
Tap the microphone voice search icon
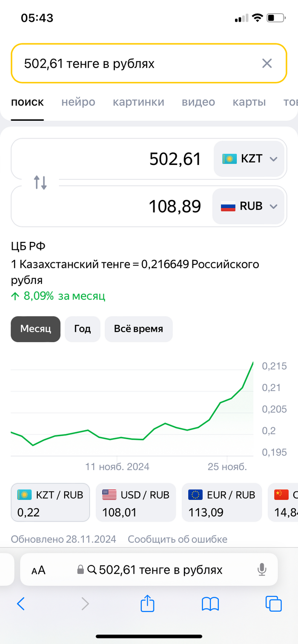pos(262,570)
